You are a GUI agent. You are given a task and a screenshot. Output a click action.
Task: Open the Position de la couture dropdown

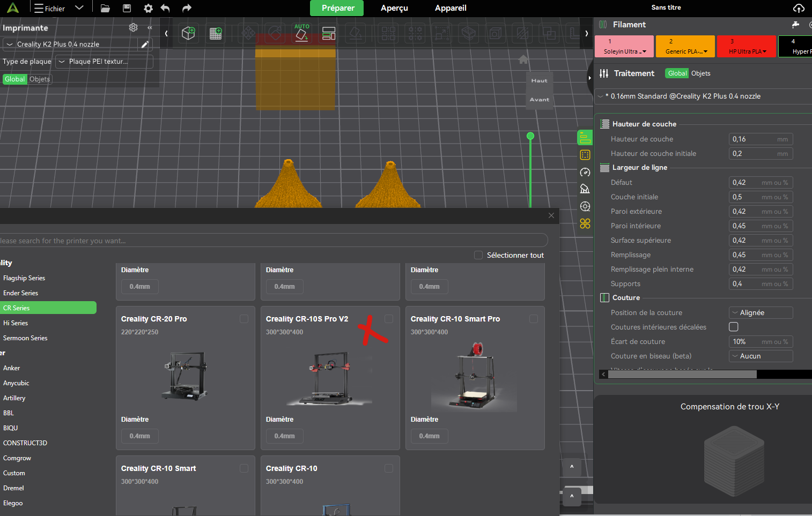pos(761,313)
